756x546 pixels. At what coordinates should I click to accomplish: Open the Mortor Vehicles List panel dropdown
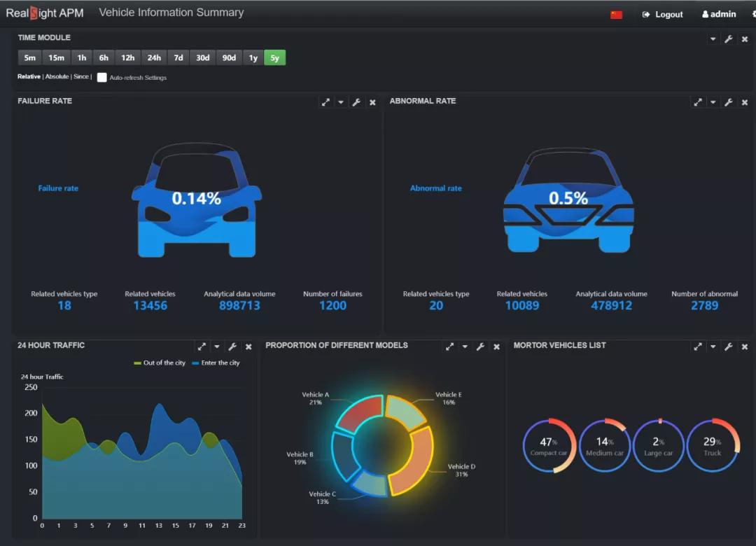713,346
